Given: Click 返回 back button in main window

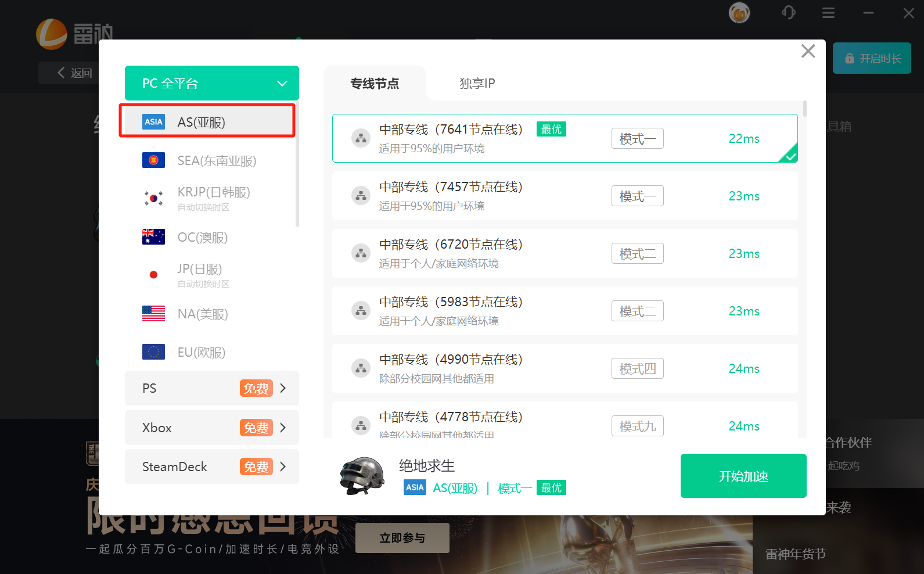Looking at the screenshot, I should (x=74, y=73).
